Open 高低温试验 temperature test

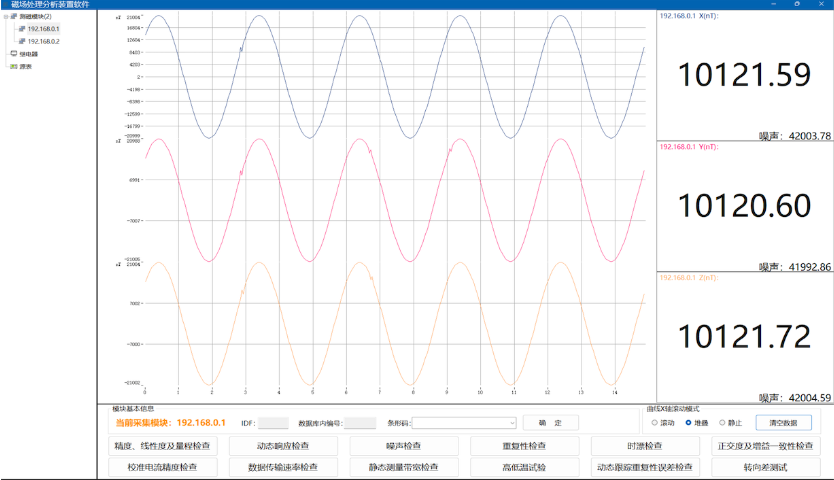(524, 467)
